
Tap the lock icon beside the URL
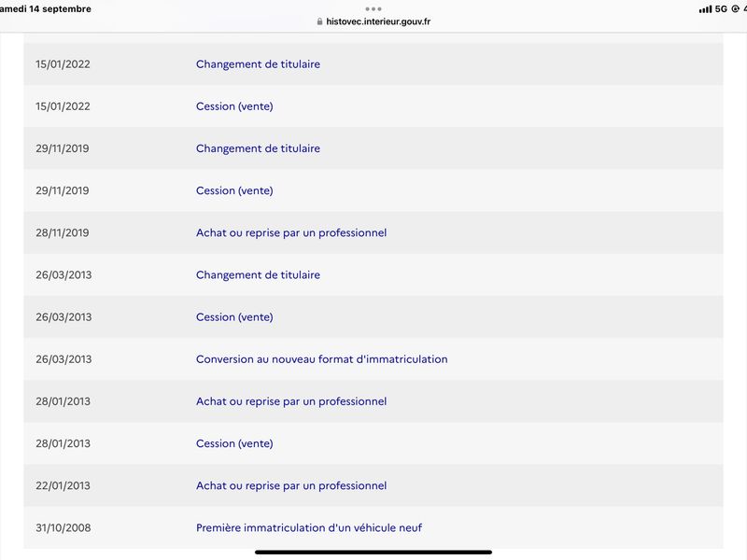pyautogui.click(x=319, y=21)
